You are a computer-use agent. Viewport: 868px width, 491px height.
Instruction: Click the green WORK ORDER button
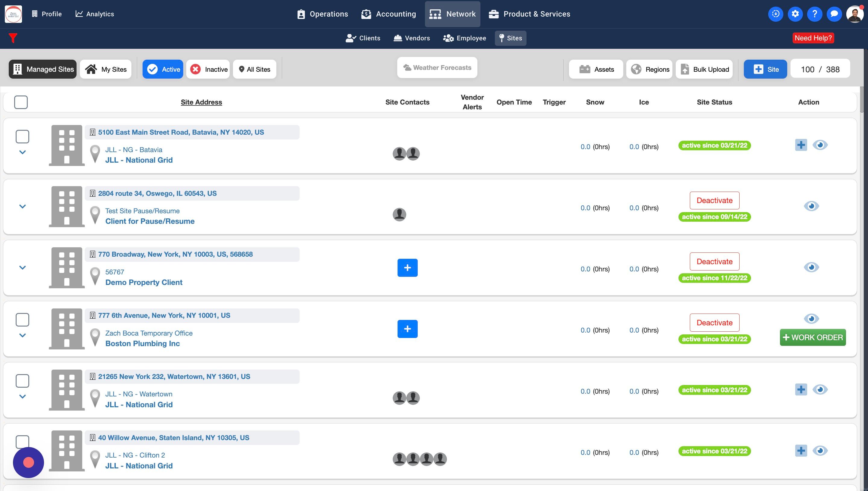812,338
